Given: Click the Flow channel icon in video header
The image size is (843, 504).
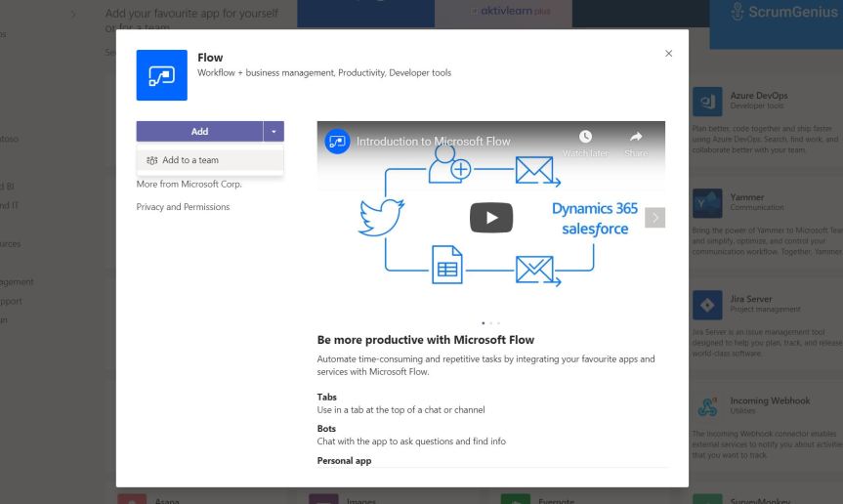Looking at the screenshot, I should click(337, 142).
